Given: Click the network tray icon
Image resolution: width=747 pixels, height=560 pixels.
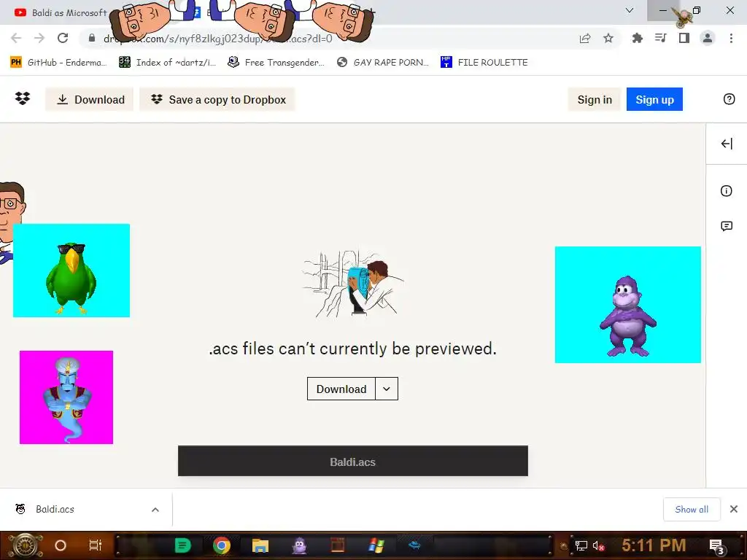Looking at the screenshot, I should click(x=581, y=545).
